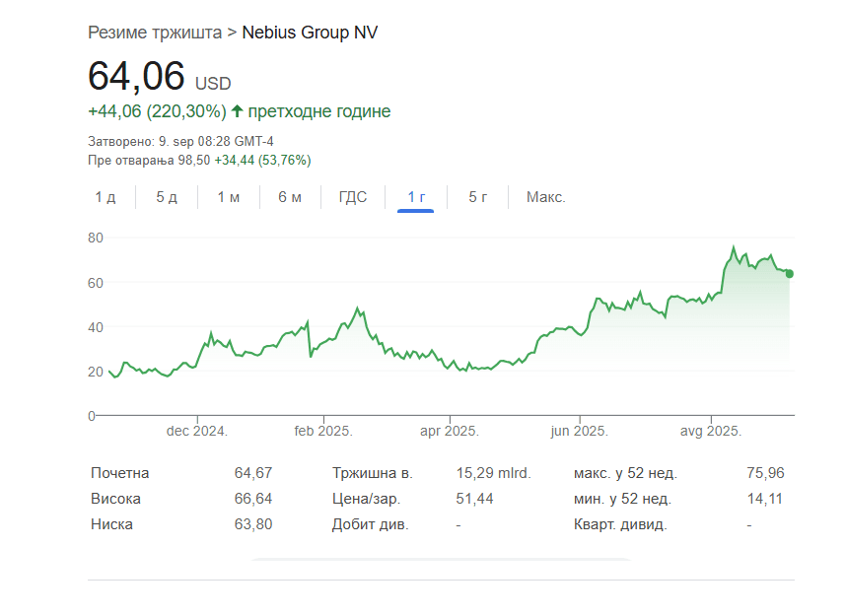Click the Почетна value 64,67
This screenshot has width=846, height=616.
253,473
